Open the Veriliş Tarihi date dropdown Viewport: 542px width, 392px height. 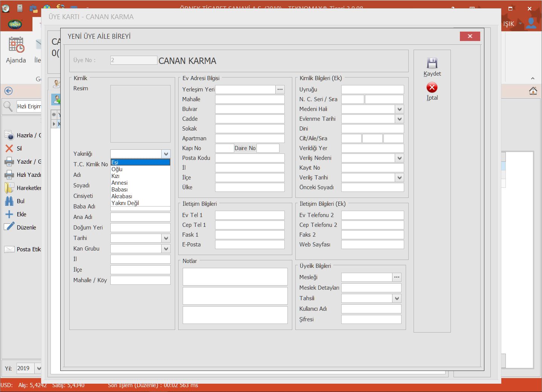[400, 178]
